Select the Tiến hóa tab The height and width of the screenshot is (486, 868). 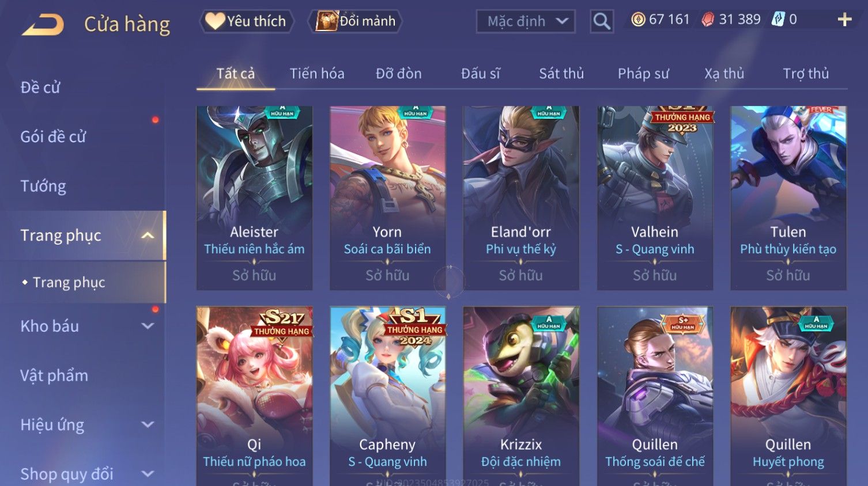[317, 74]
